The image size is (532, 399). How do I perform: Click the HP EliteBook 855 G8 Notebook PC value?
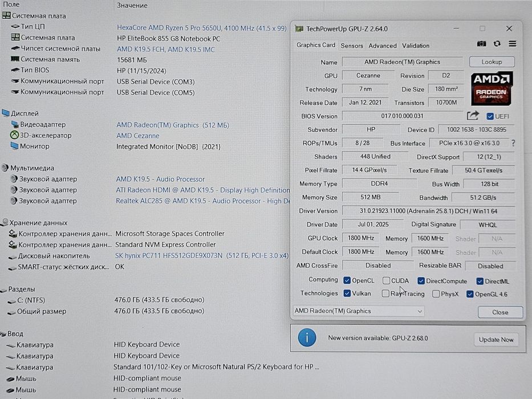(x=168, y=39)
